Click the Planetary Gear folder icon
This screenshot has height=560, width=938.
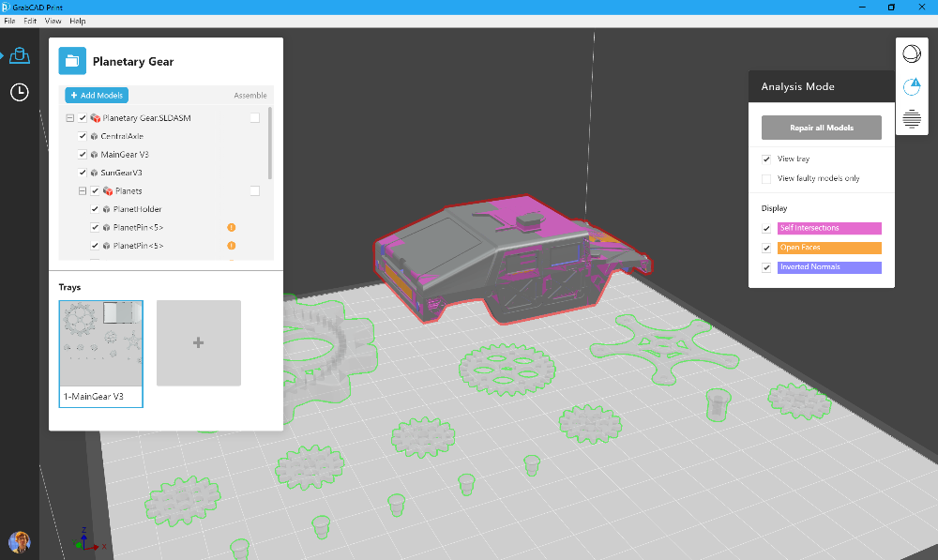(x=72, y=61)
